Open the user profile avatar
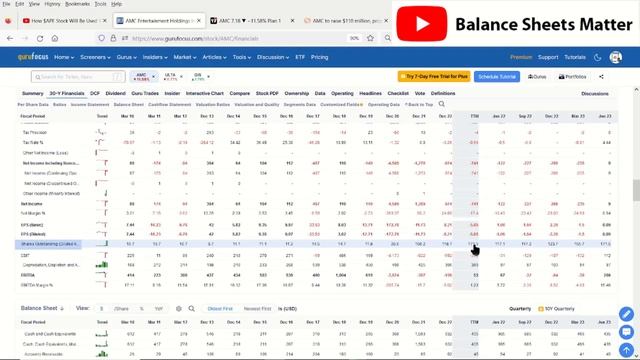 coord(616,57)
